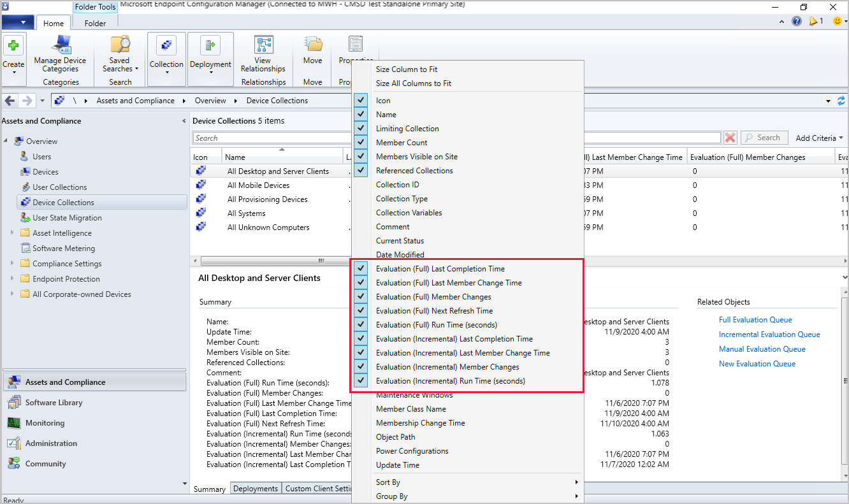Click Overview in breadcrumb path

(210, 101)
